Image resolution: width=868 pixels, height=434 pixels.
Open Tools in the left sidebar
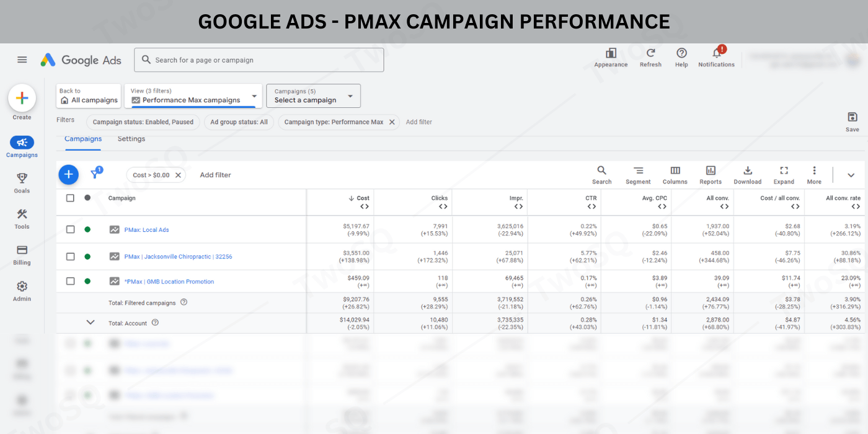[x=22, y=218]
